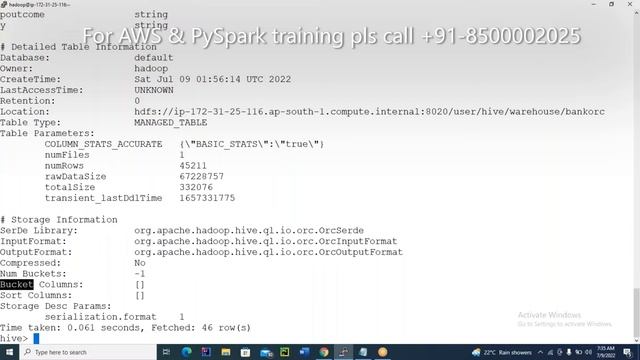Launch Microsoft Edge from the taskbar

[x=187, y=352]
